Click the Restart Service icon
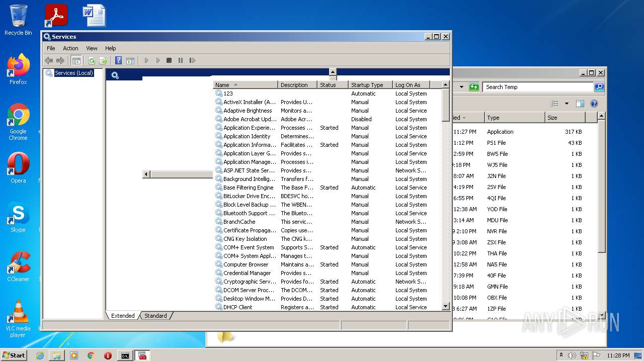This screenshot has height=362, width=644. click(192, 60)
